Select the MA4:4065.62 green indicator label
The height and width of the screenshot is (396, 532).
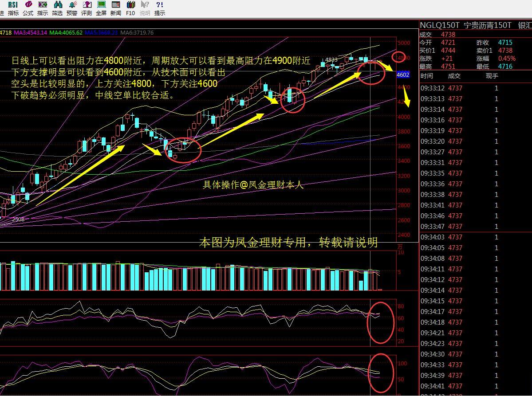pyautogui.click(x=66, y=33)
